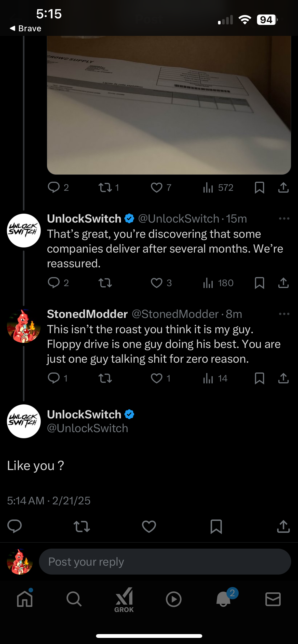Screen dimensions: 298x644
Task: Open more options on UnlockSwitch's 15m reply
Action: [284, 218]
